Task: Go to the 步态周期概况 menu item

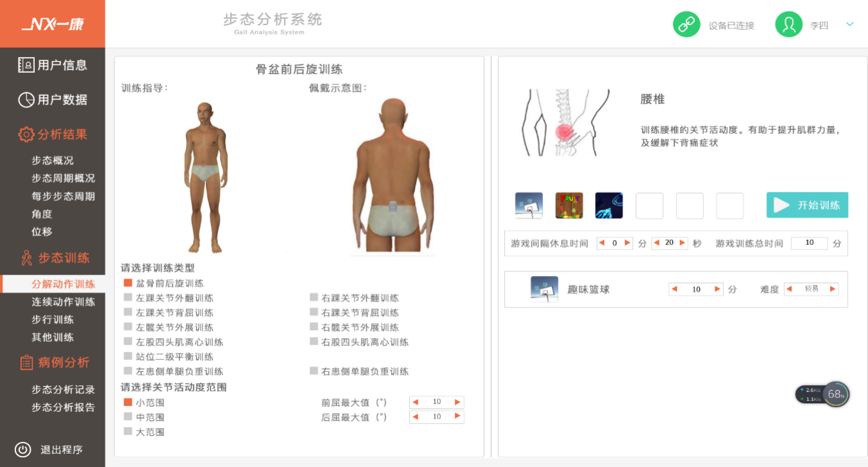Action: (63, 178)
